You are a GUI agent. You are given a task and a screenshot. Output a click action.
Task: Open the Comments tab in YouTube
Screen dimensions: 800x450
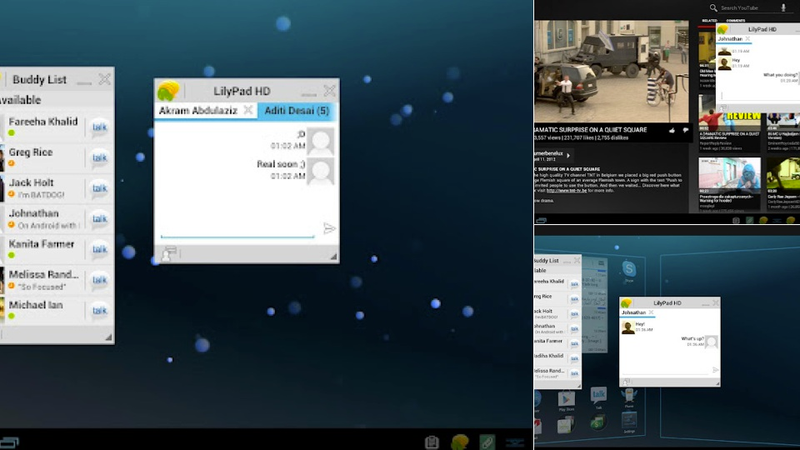click(x=736, y=21)
